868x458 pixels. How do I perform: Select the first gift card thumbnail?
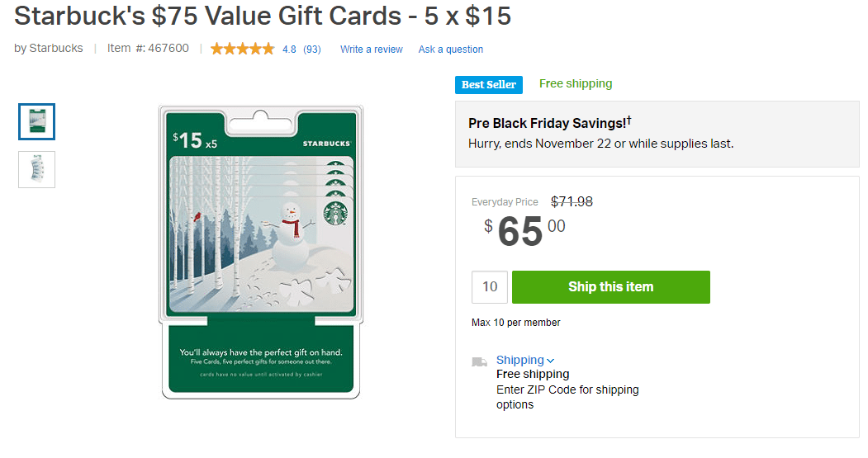pyautogui.click(x=36, y=121)
